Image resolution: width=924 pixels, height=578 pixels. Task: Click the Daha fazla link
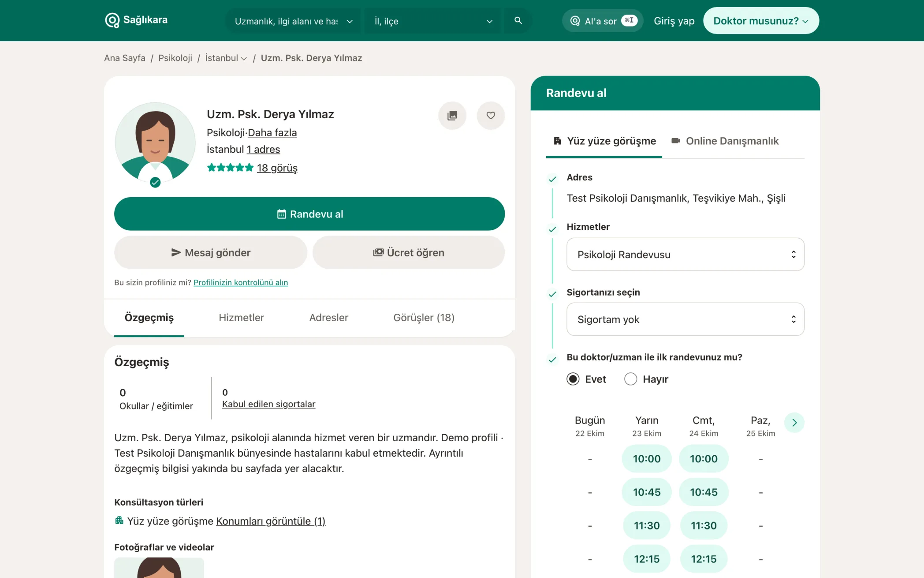272,132
